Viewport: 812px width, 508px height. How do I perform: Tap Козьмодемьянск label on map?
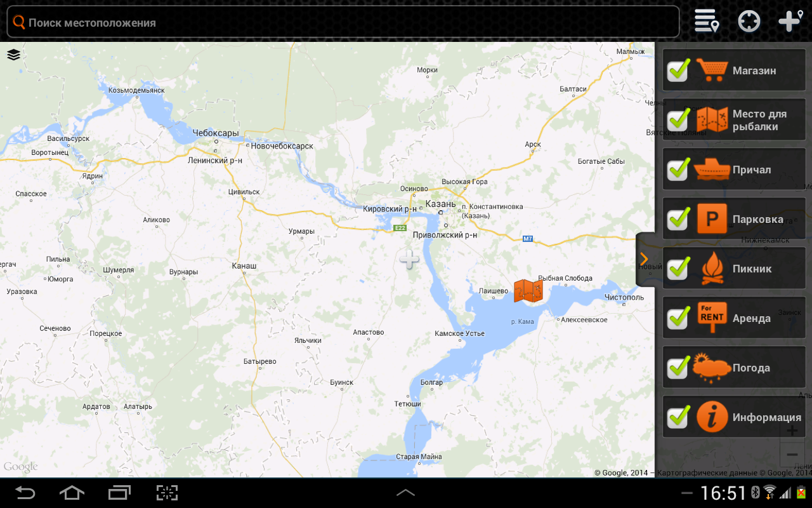point(136,90)
